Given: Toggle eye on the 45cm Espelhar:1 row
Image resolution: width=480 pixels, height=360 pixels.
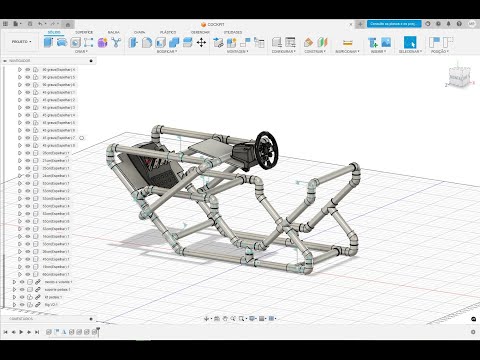Looking at the screenshot, I should 28,259.
